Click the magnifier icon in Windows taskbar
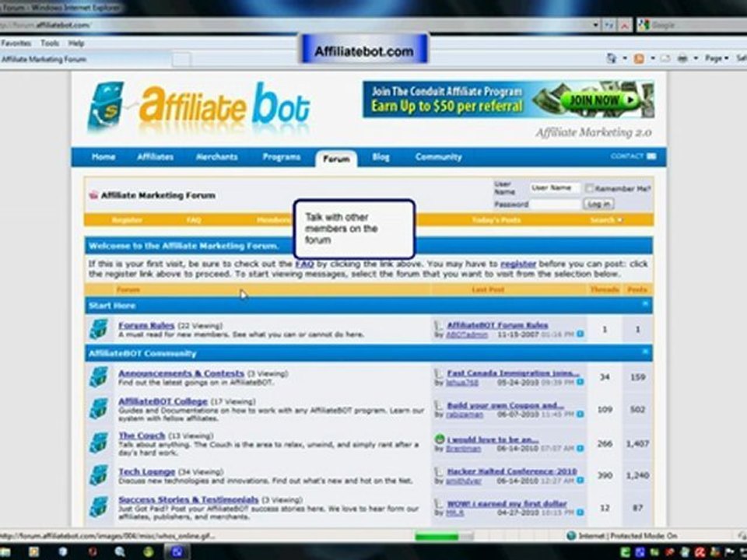 [x=120, y=551]
